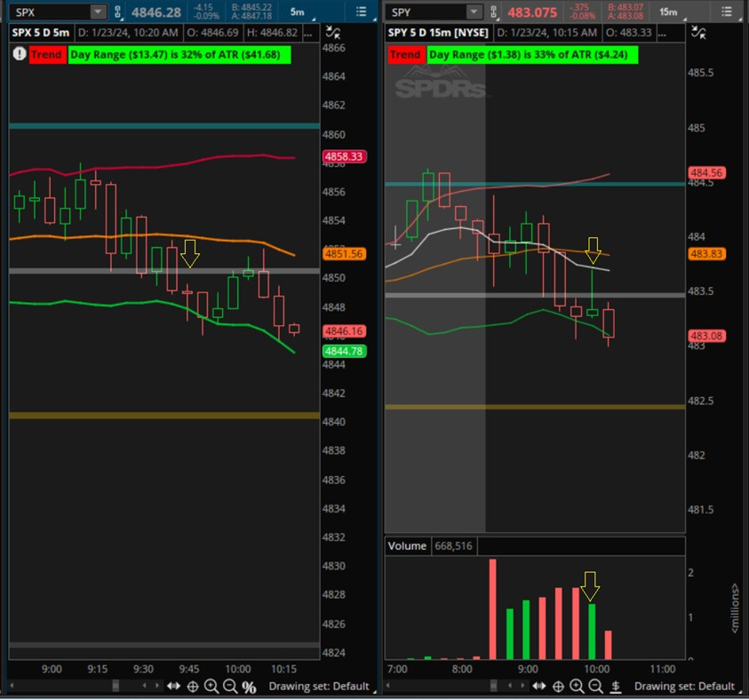Viewport: 749px width, 700px height.
Task: Click the SPX last price 4846.28
Action: coord(156,12)
